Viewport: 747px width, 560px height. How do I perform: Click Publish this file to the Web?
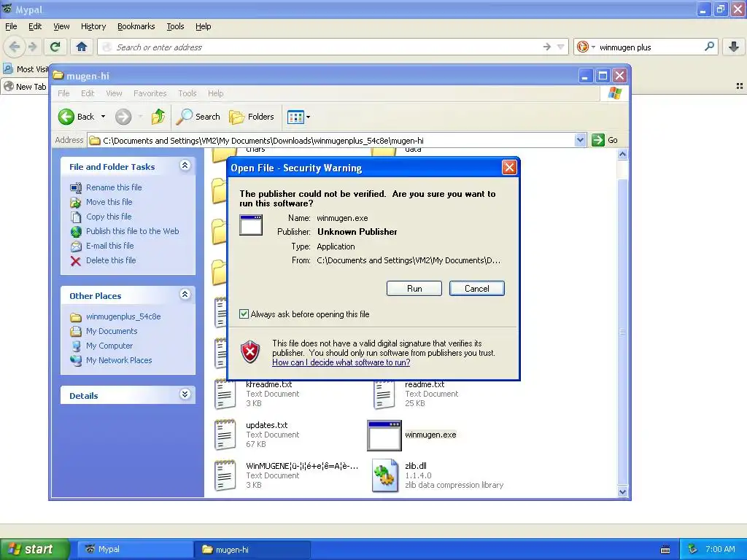[133, 231]
